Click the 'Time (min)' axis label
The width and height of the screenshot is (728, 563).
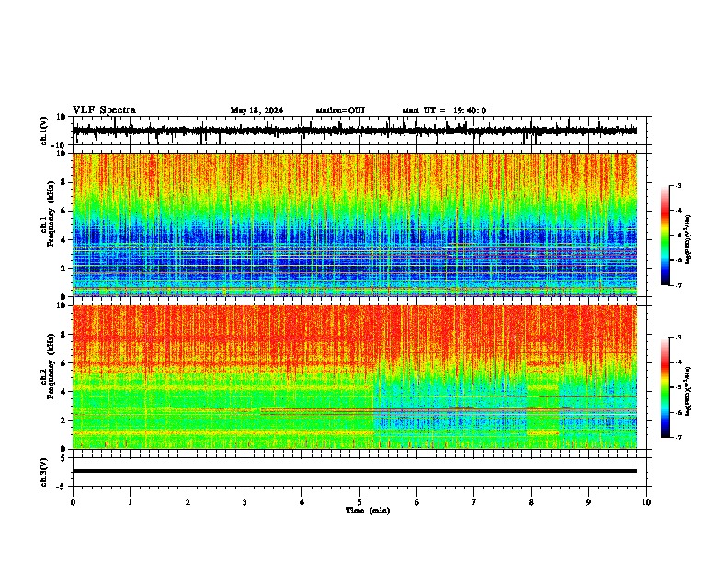[368, 511]
